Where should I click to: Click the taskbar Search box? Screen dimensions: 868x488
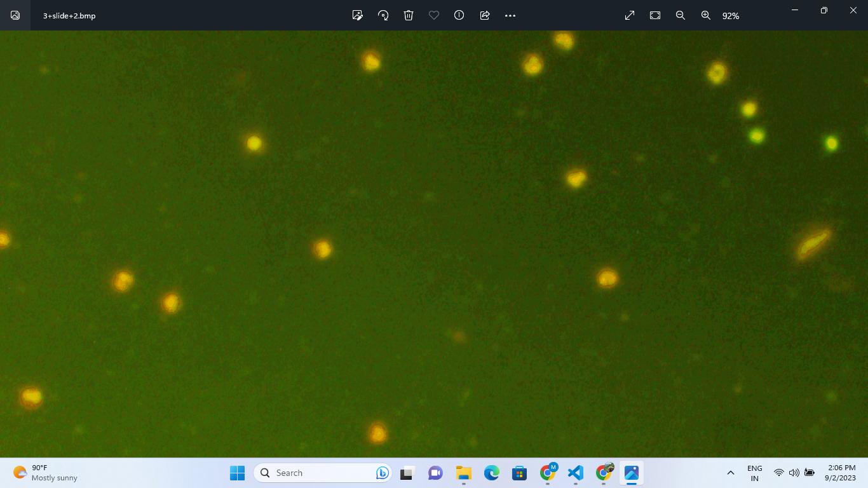click(x=322, y=473)
